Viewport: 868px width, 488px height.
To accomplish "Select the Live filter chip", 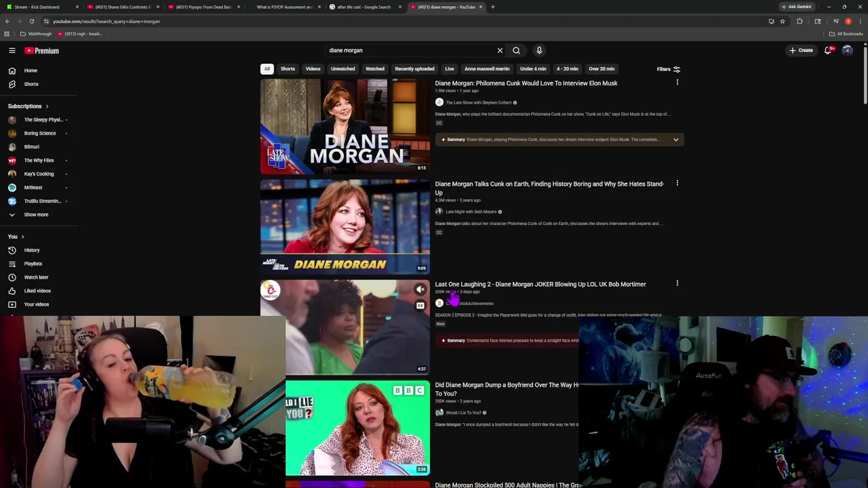I will pos(449,68).
